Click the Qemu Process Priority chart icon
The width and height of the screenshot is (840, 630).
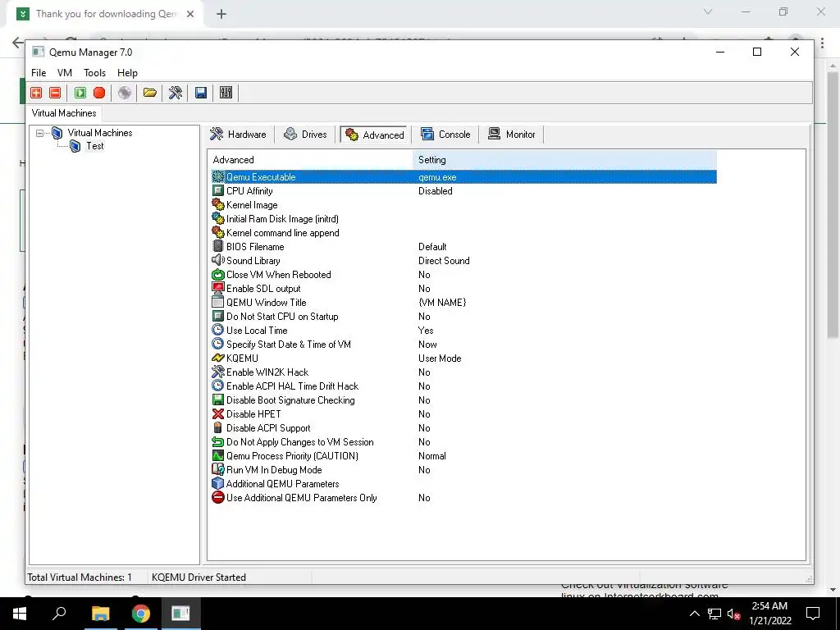click(218, 455)
